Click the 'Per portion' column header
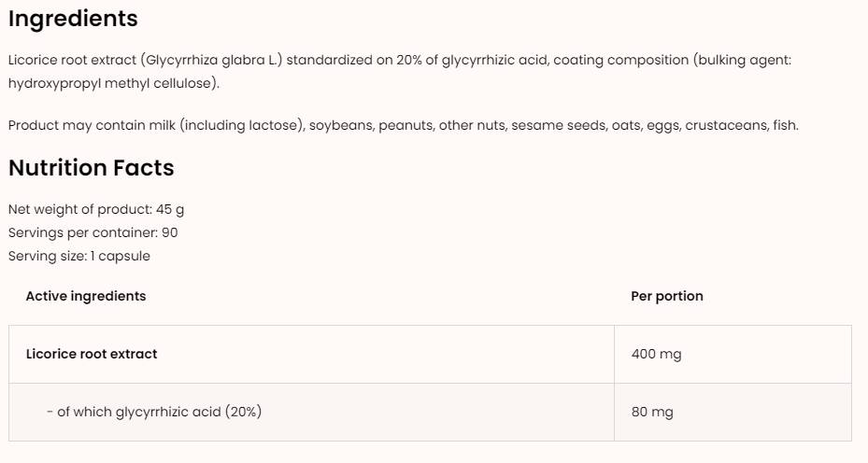Viewport: 868px width, 463px height. click(666, 296)
